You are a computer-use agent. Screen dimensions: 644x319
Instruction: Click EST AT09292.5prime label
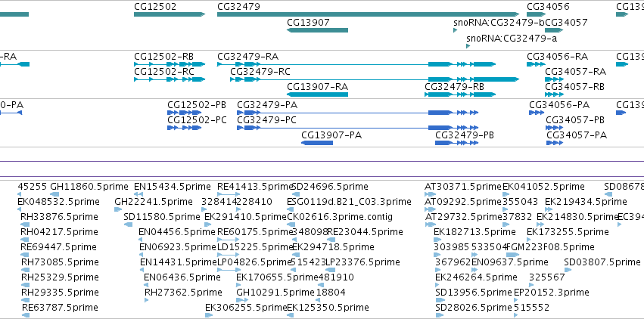pos(463,202)
